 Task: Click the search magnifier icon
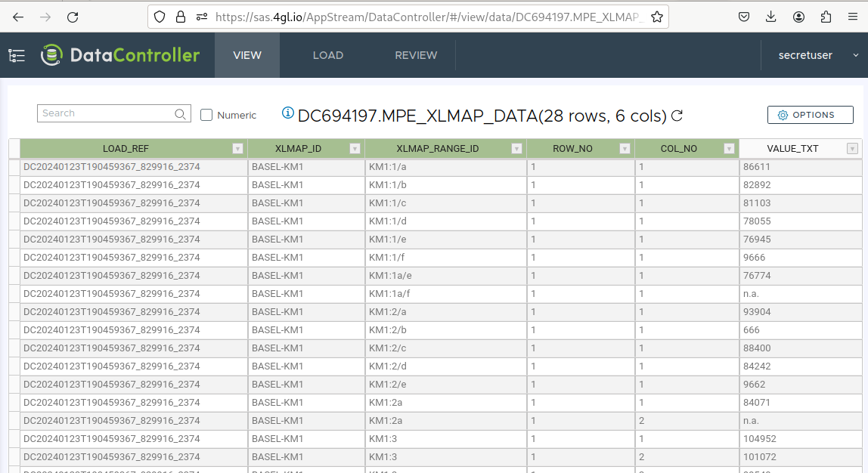180,113
